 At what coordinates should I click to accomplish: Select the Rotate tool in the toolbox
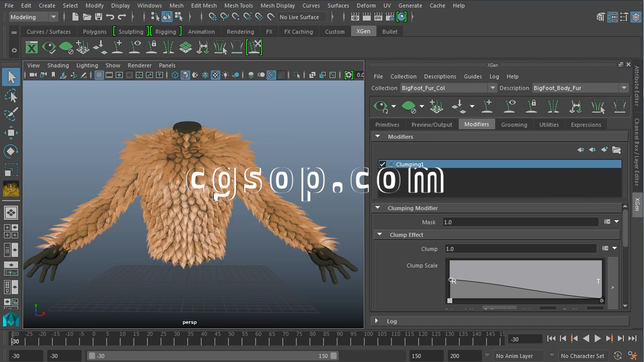tap(11, 151)
